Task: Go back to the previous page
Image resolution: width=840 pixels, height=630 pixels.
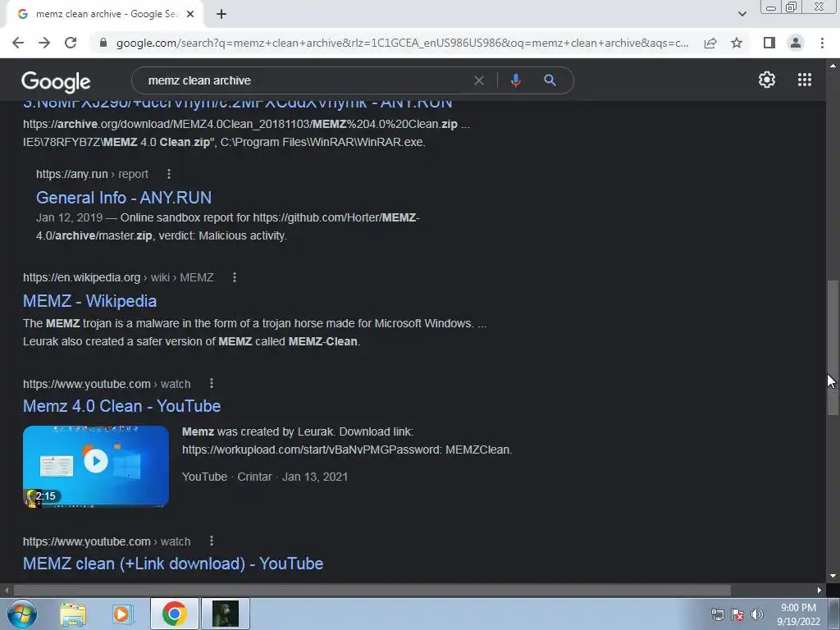Action: (18, 43)
